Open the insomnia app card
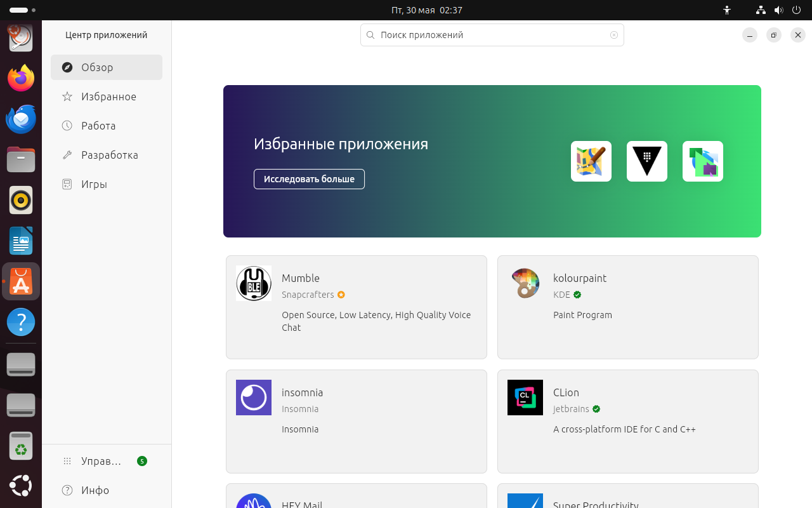Viewport: 812px width, 508px height. pyautogui.click(x=357, y=422)
